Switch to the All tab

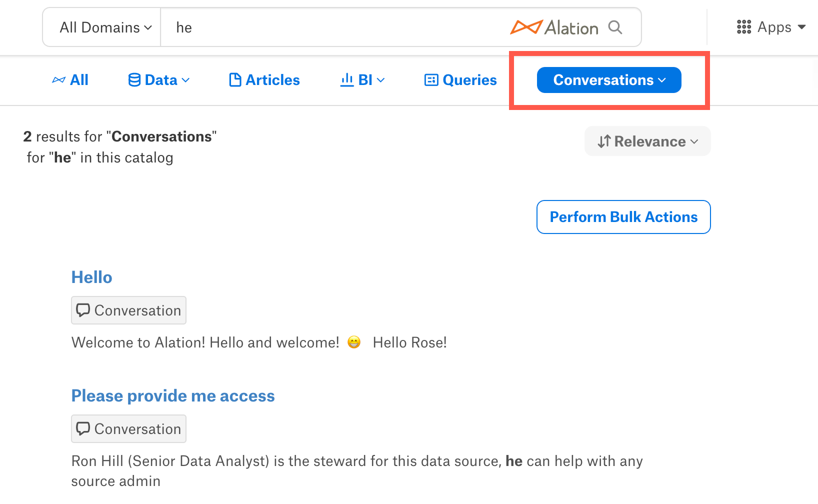[x=70, y=80]
